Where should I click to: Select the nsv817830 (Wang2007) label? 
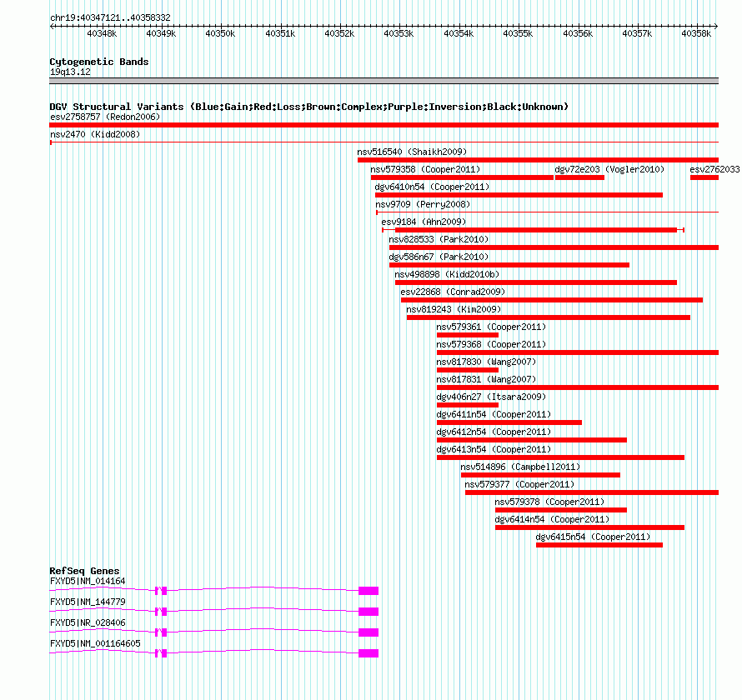coord(486,362)
